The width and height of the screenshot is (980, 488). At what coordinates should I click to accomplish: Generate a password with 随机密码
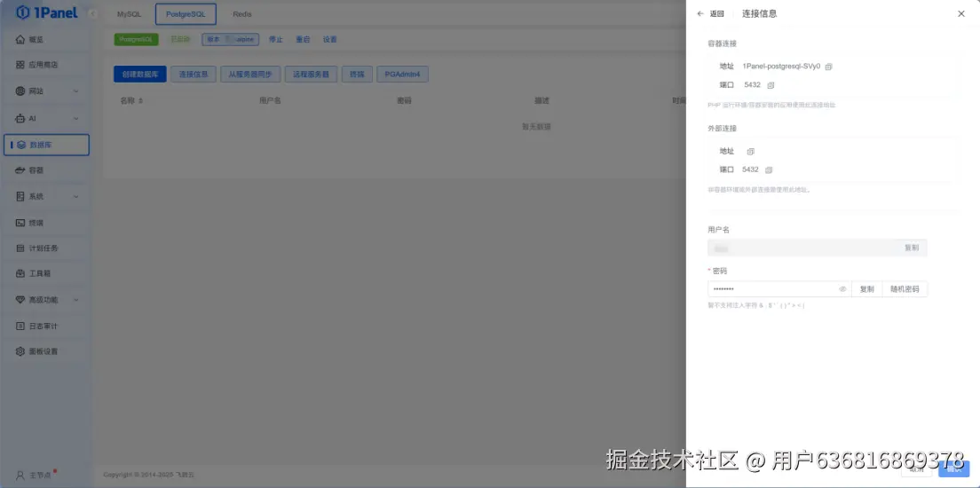[x=905, y=289]
